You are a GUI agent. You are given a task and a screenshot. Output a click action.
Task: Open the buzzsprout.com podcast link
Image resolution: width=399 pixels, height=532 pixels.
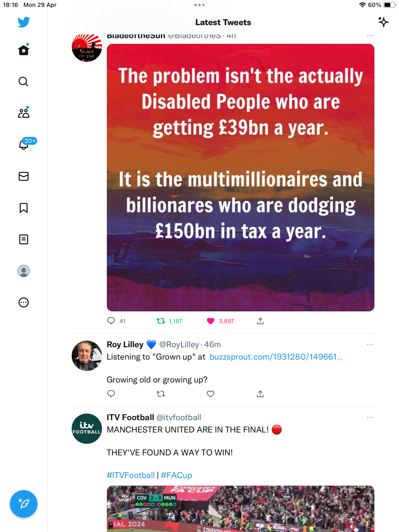coord(276,357)
